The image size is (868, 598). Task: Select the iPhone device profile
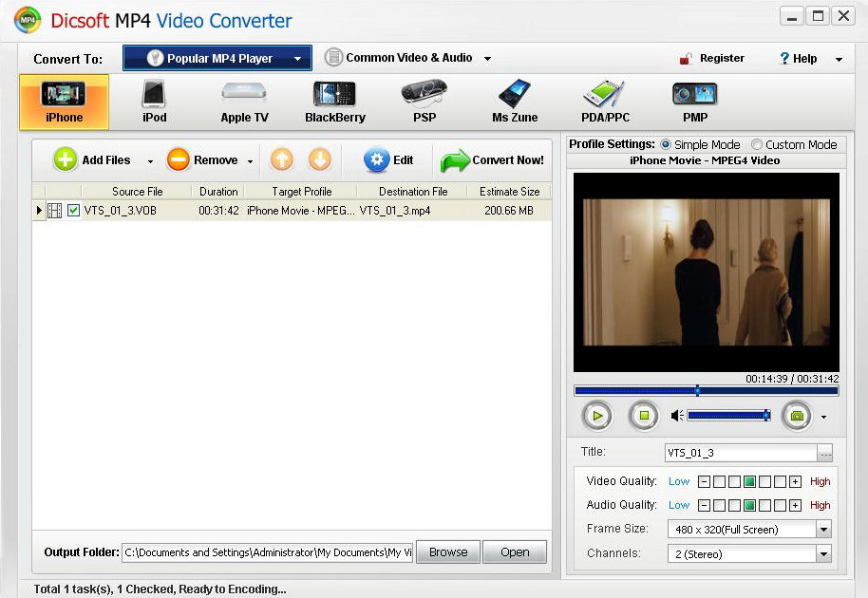coord(65,103)
